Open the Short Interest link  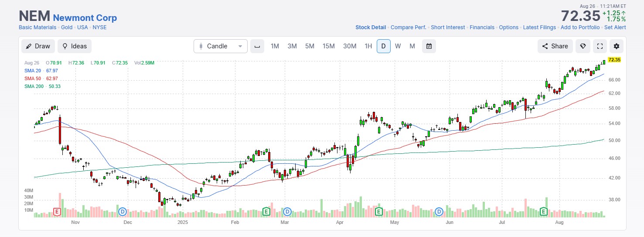448,27
